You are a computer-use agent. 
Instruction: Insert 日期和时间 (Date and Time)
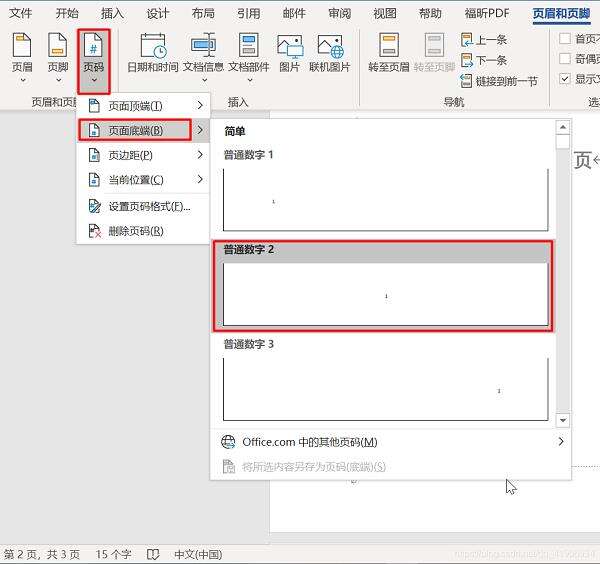[153, 55]
